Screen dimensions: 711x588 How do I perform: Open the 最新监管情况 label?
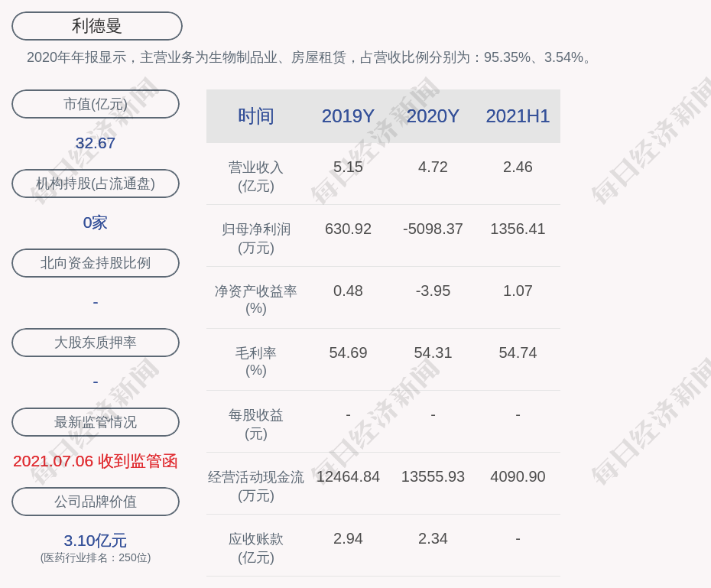96,422
